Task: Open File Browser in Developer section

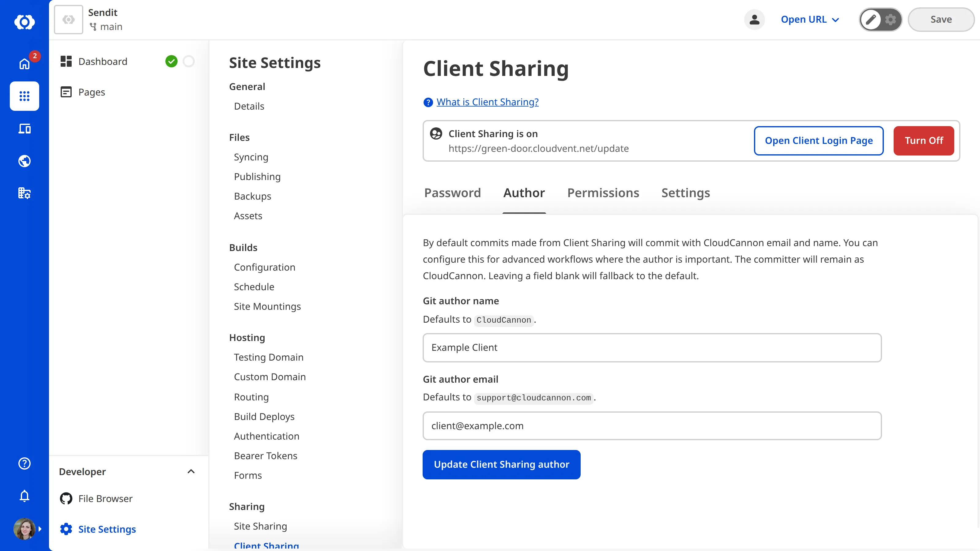Action: pyautogui.click(x=105, y=499)
